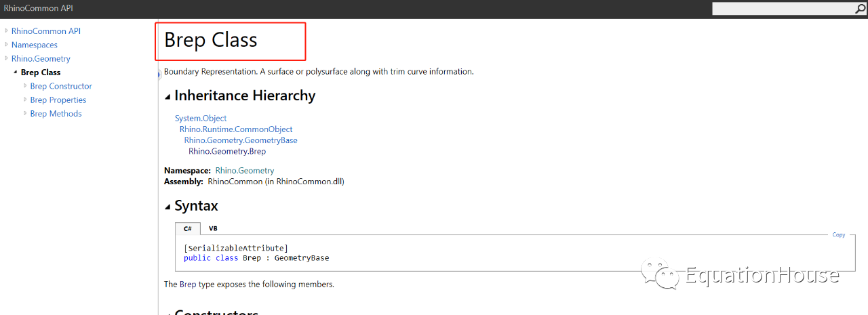The height and width of the screenshot is (315, 868).
Task: Select the C# code tab
Action: (188, 229)
